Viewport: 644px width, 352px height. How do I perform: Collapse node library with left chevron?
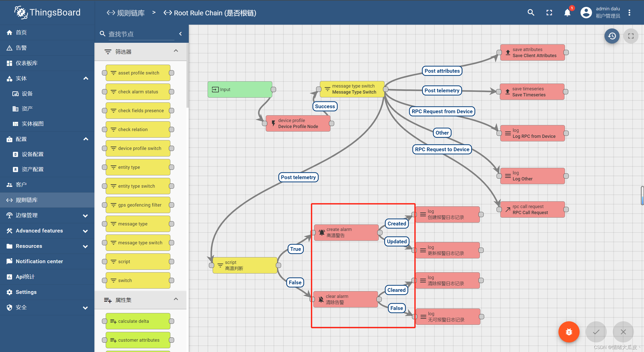180,34
